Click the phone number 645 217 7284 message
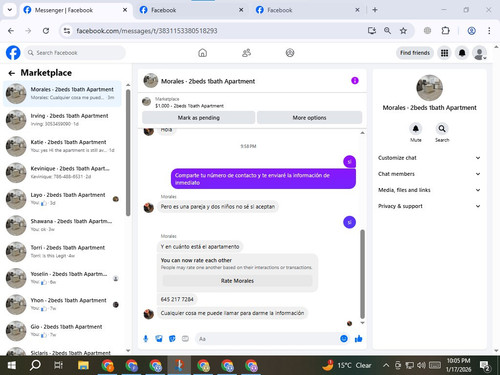 (177, 299)
